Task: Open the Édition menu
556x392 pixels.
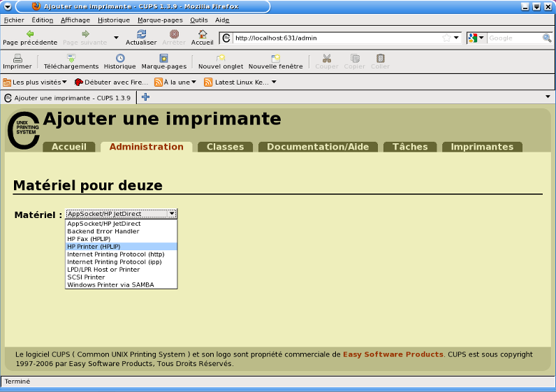Action: pos(42,20)
